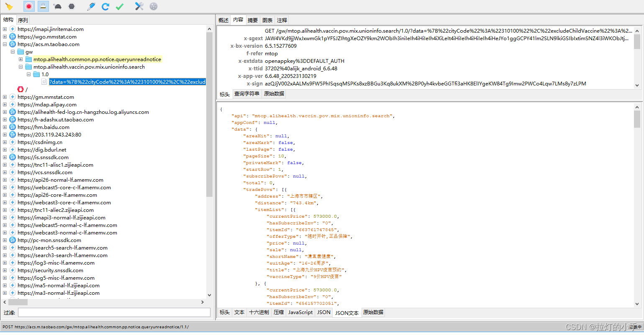Collapse the unioninfo.search folder node

(x=21, y=67)
